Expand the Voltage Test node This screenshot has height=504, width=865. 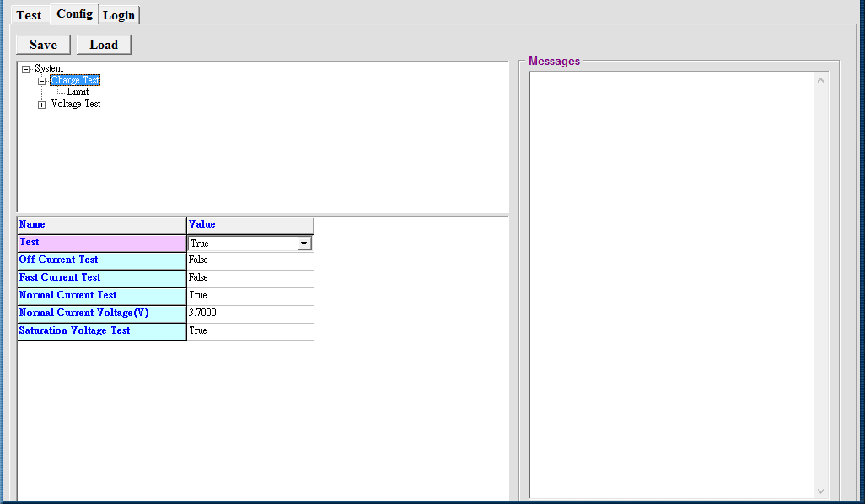[41, 105]
